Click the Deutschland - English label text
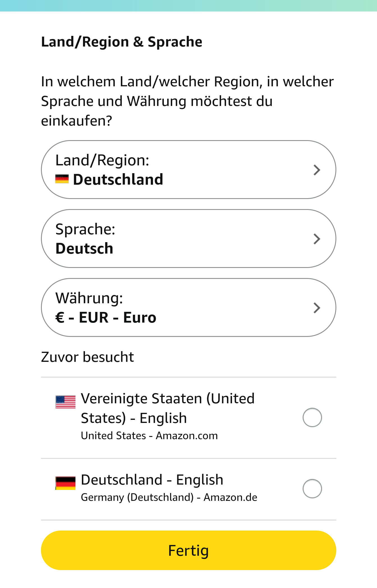The width and height of the screenshot is (377, 588). pos(152,480)
